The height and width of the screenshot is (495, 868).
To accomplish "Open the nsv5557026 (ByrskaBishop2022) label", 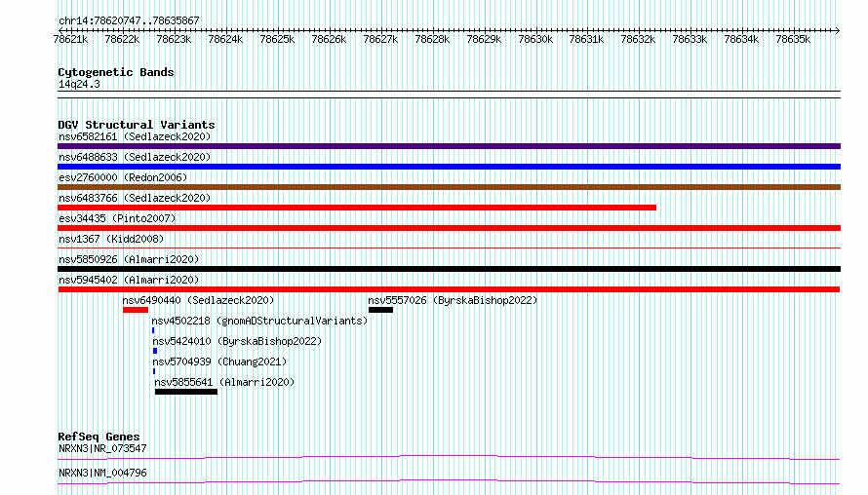I will coord(453,300).
